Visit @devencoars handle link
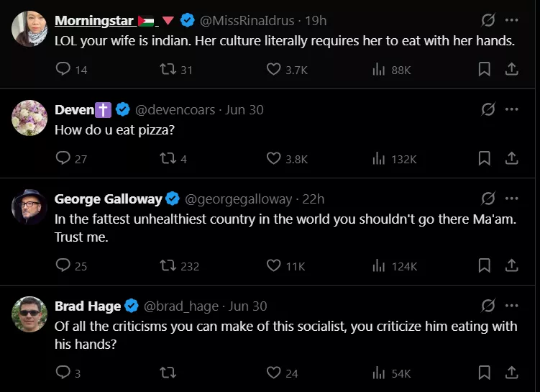 (x=175, y=110)
